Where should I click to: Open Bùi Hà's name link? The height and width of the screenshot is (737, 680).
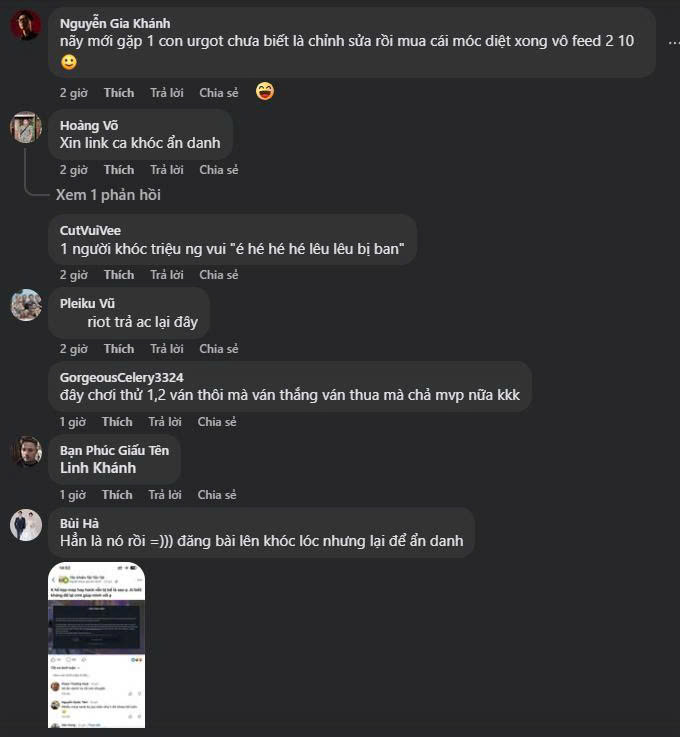[80, 523]
